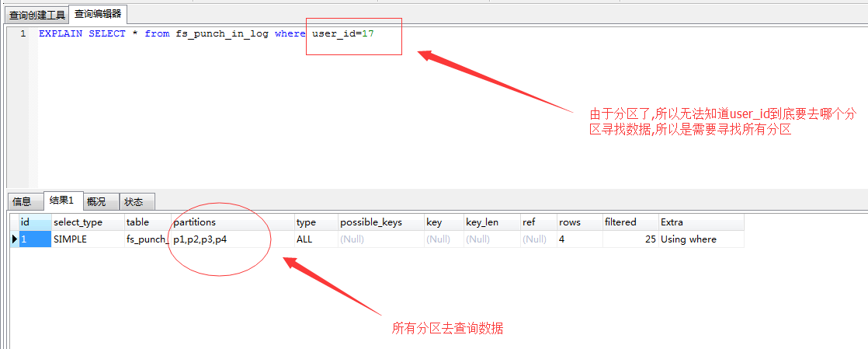Select the (Null) ref cell

(x=538, y=239)
